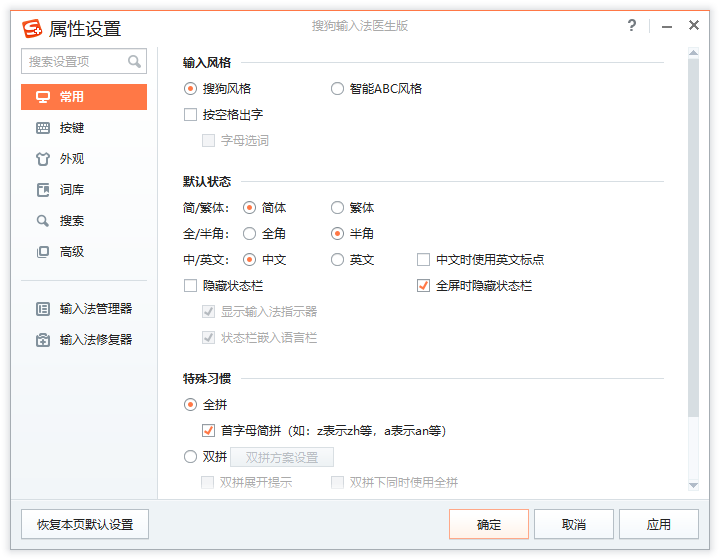Select 繁体 as default script
The height and width of the screenshot is (560, 720).
point(338,208)
